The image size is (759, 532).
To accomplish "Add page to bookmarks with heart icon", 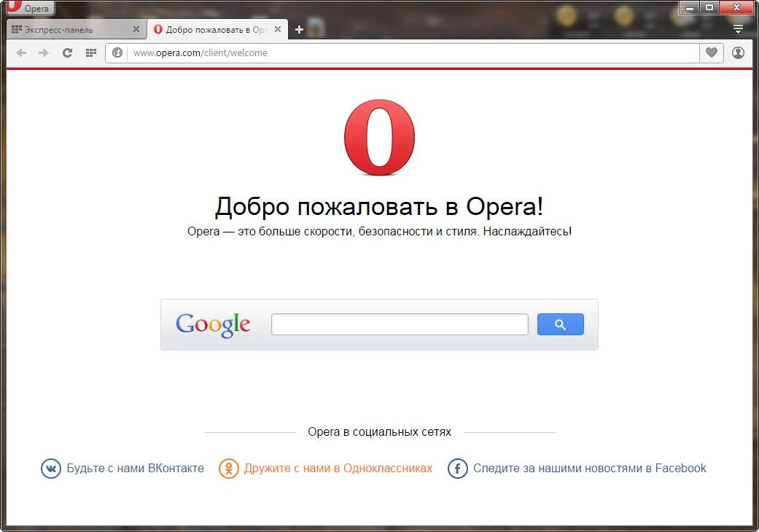I will click(x=711, y=52).
